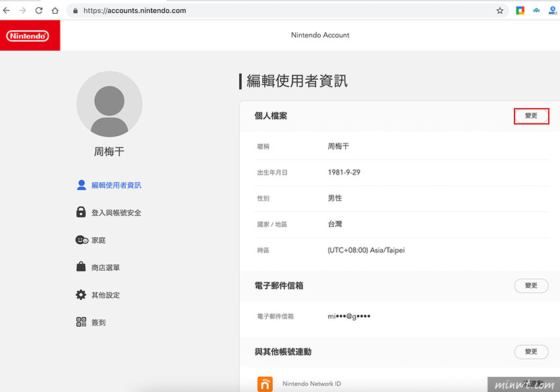Click the masked email mi•••@g••••
The width and height of the screenshot is (560, 392).
coord(349,316)
